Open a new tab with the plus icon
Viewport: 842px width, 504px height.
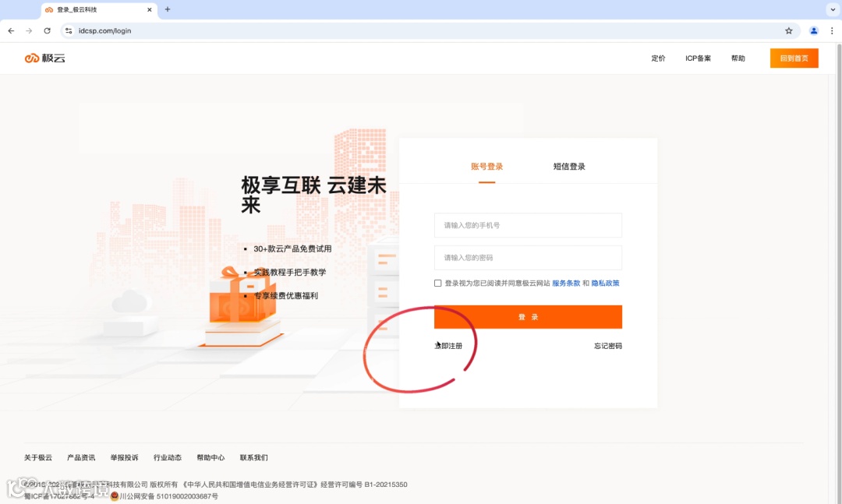(168, 9)
